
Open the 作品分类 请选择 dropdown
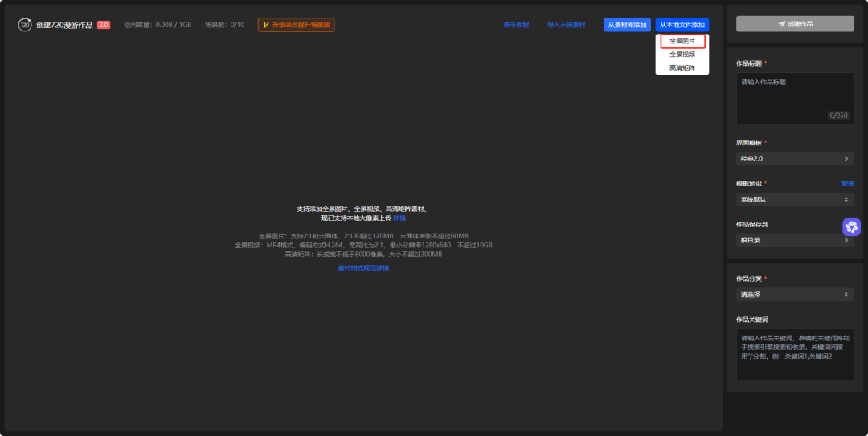[x=795, y=295]
